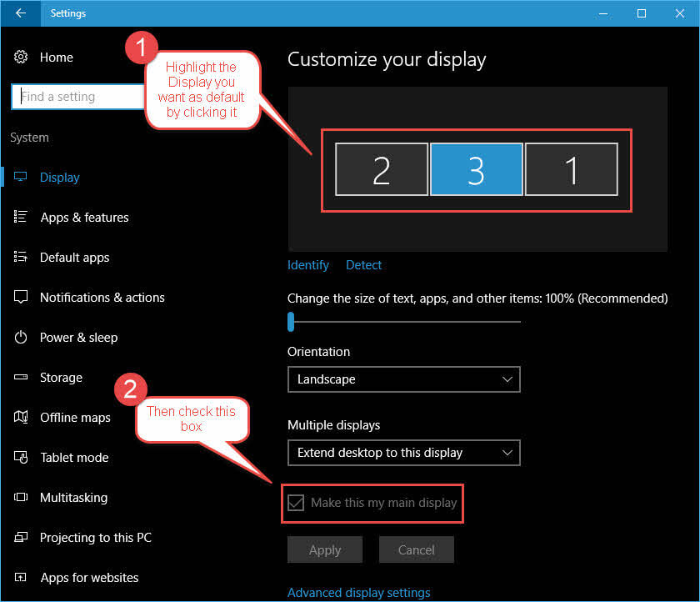Click the Power & sleep icon
This screenshot has height=602, width=700.
pos(20,337)
